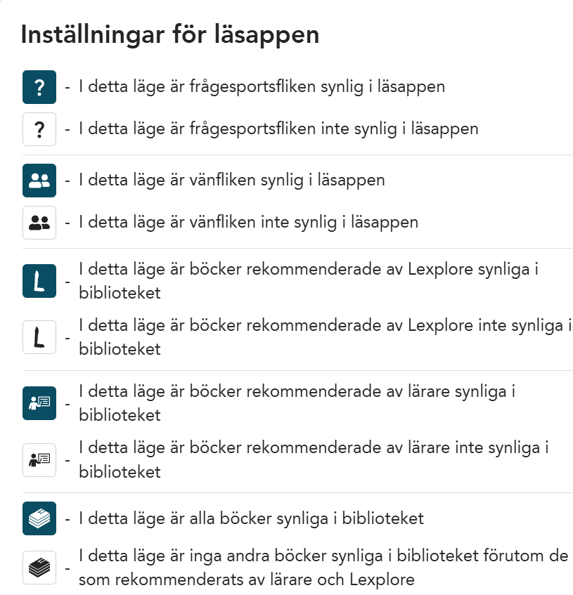The height and width of the screenshot is (595, 573).
Task: Click the white outlined book stack icon
Action: click(39, 568)
